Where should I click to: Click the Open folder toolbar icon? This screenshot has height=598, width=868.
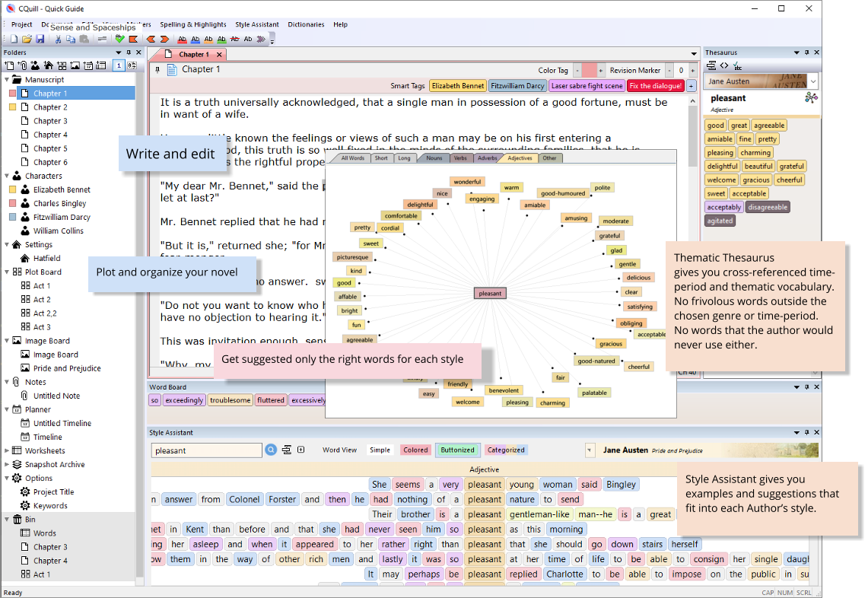[27, 40]
